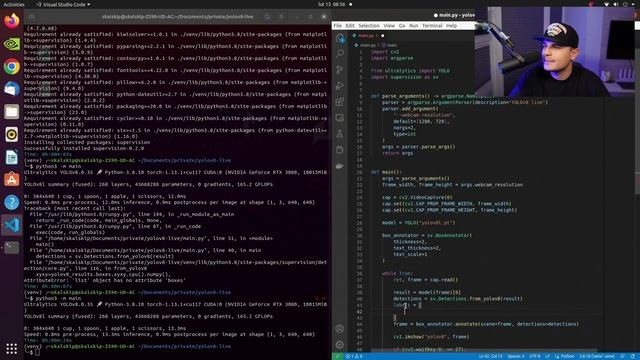Open Rhythmbox from the dock

[x=11, y=134]
